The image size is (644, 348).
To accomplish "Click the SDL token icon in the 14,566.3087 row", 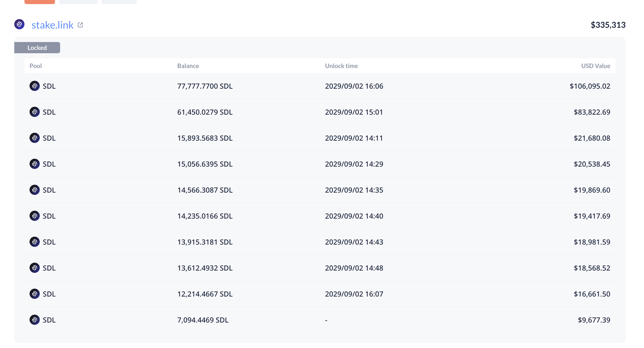I will click(x=35, y=190).
